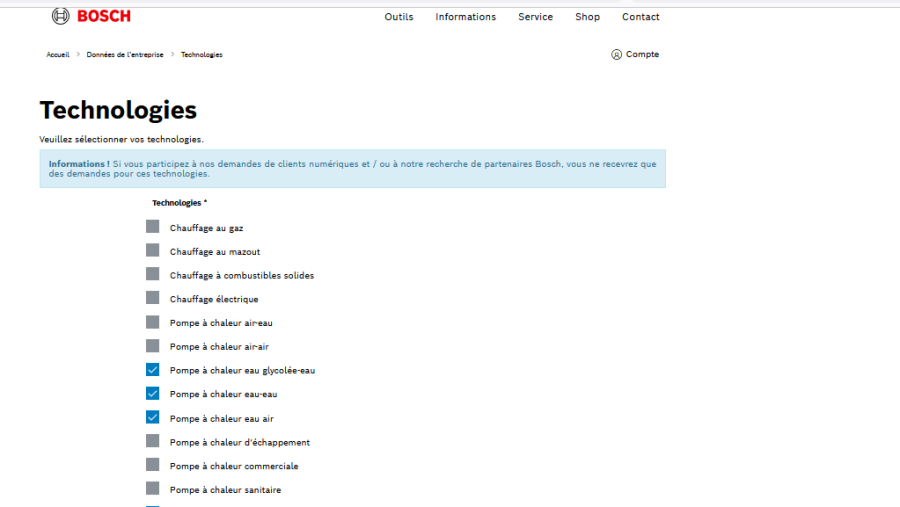Tick the Chauffage électrique checkbox
Screen dimensions: 900x507
[x=152, y=297]
